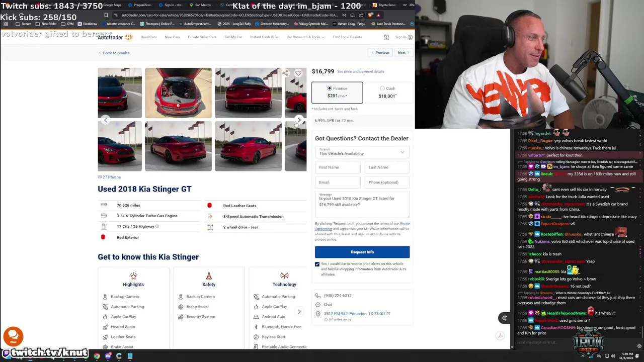
Task: Click the browser bookmark this page icon
Action: pyautogui.click(x=106, y=15)
